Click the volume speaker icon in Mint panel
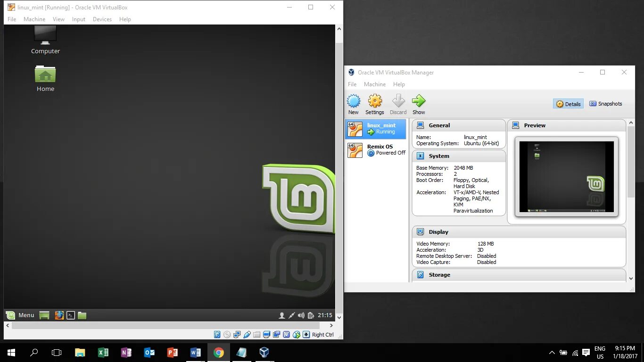 click(301, 315)
